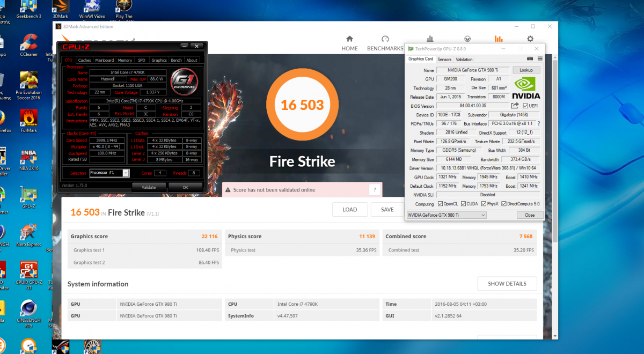Image resolution: width=644 pixels, height=354 pixels.
Task: Open the Memory tab in CPU-Z
Action: click(x=125, y=60)
